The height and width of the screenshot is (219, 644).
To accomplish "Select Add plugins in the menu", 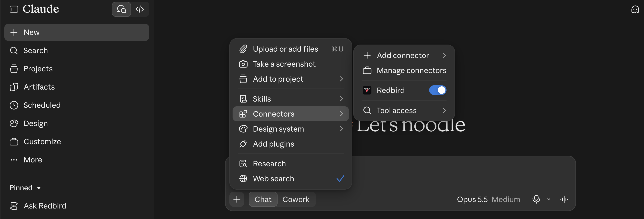I will [291, 144].
